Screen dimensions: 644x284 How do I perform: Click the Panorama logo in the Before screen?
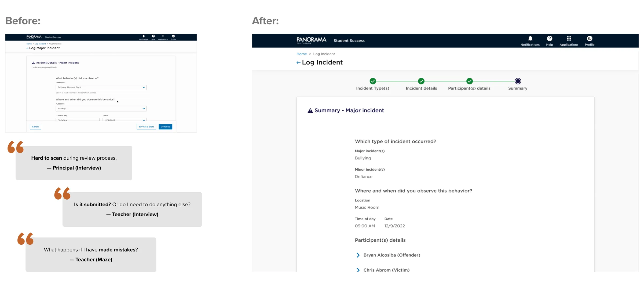point(34,37)
